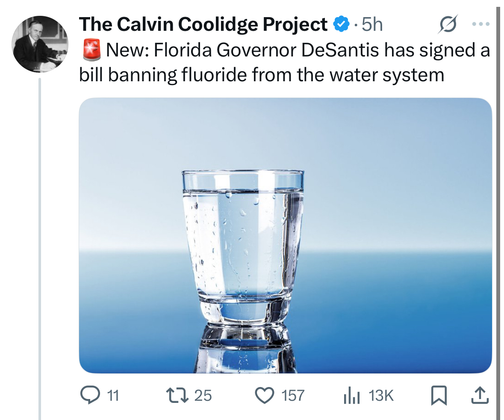This screenshot has height=420, width=504.
Task: Enlarge the glass of water image
Action: pos(286,235)
